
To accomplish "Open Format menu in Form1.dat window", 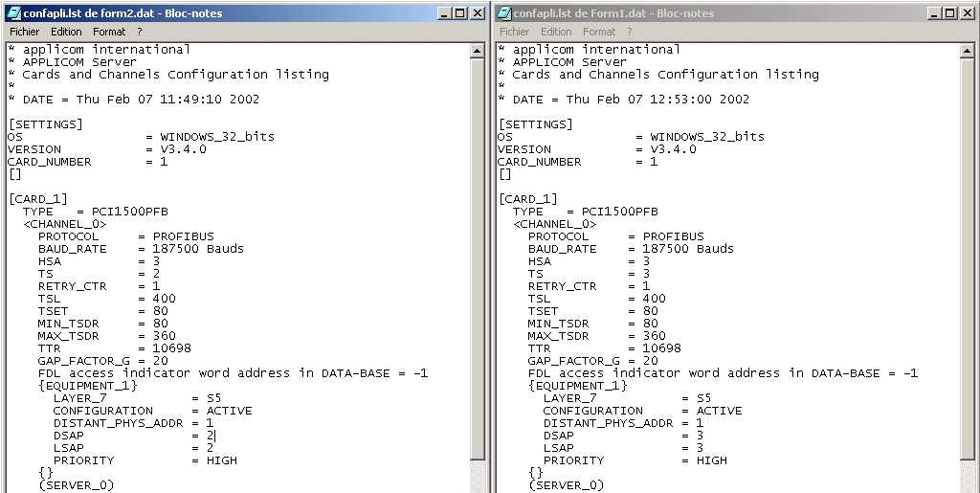I will point(599,32).
